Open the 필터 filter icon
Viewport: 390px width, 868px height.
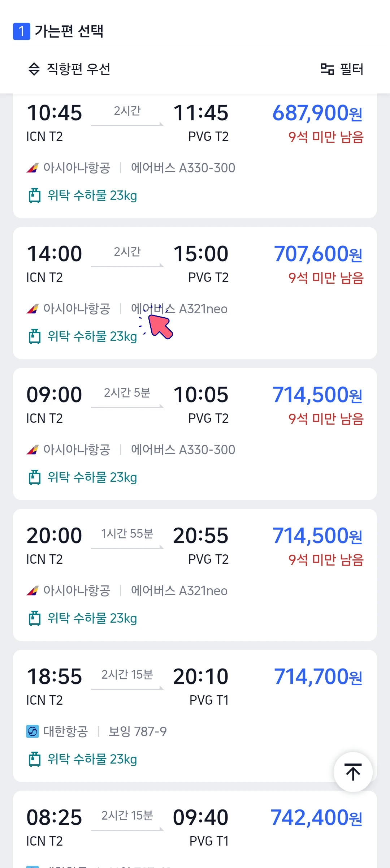click(327, 69)
